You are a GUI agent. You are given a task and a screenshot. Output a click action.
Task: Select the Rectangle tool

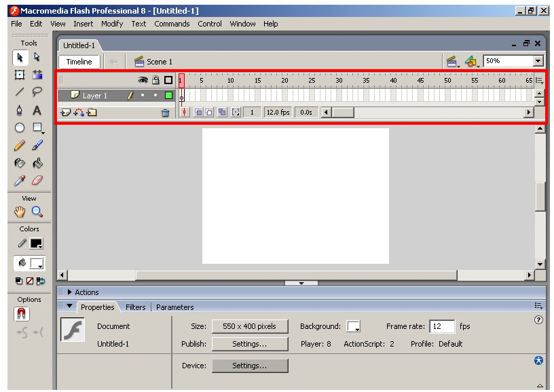pyautogui.click(x=37, y=128)
